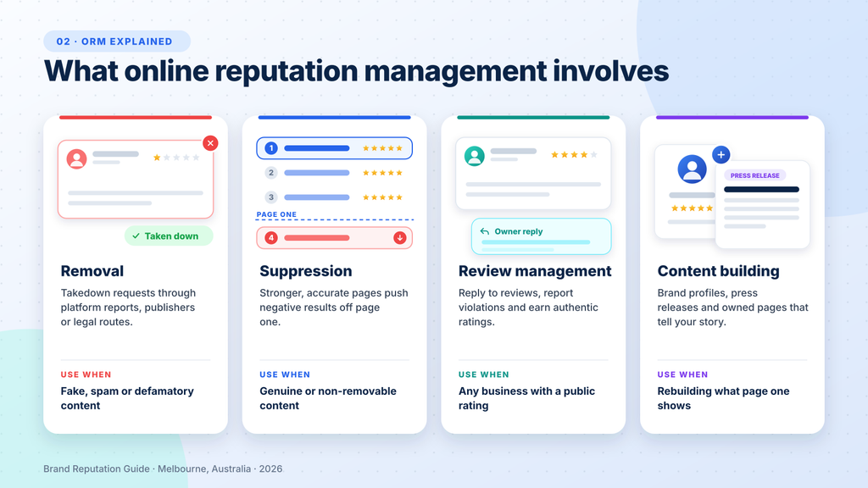Click 'Genuine or non-removable content'
The width and height of the screenshot is (868, 488).
pyautogui.click(x=328, y=398)
